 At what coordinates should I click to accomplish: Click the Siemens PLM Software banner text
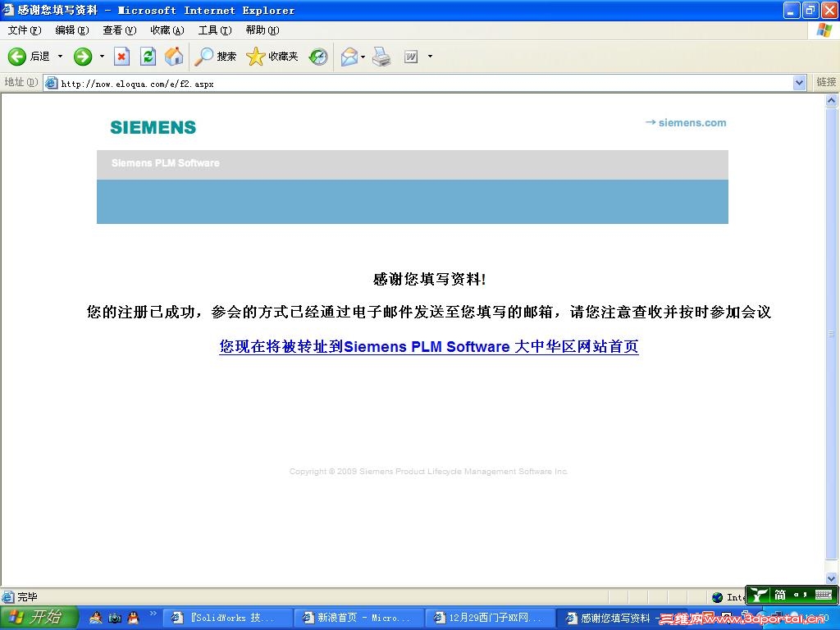pyautogui.click(x=166, y=163)
